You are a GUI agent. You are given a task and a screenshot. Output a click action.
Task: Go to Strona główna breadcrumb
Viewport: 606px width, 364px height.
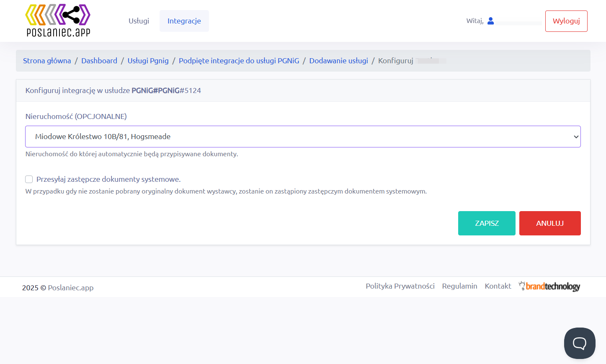(47, 61)
